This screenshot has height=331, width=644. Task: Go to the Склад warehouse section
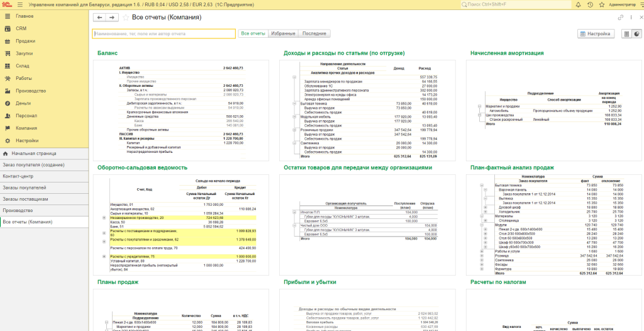coord(23,65)
